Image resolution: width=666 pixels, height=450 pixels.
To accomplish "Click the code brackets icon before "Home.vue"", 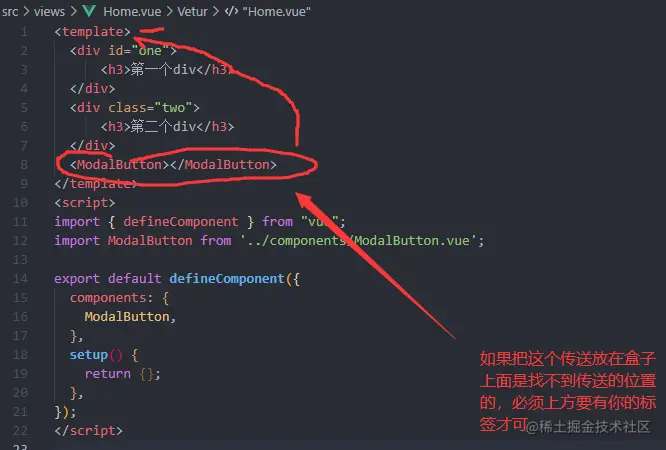I will (231, 11).
